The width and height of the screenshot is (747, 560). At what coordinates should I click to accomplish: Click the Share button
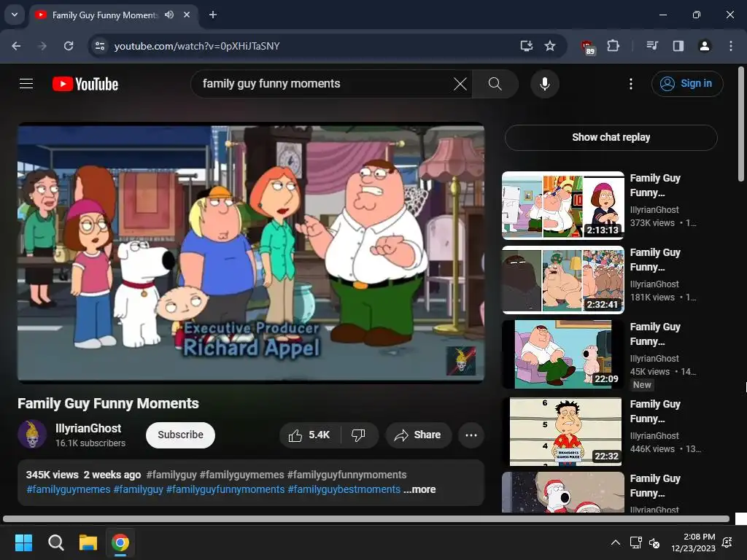tap(419, 435)
